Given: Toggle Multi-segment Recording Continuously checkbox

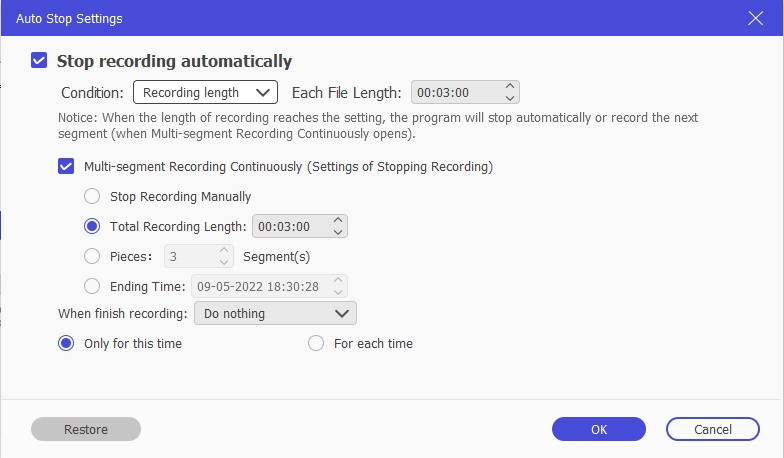Looking at the screenshot, I should pyautogui.click(x=66, y=166).
